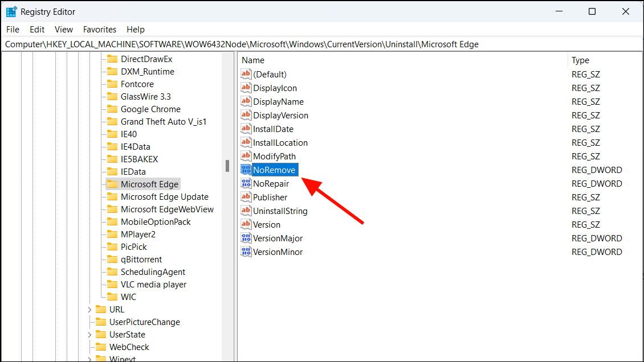
Task: Click the VLC media player folder icon
Action: click(x=112, y=284)
